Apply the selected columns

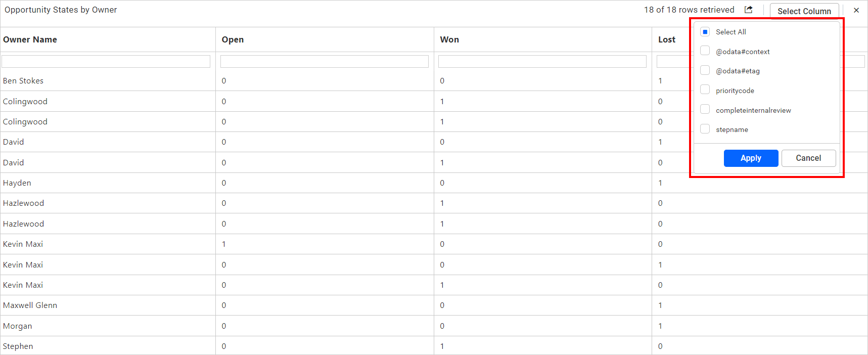[x=751, y=158]
